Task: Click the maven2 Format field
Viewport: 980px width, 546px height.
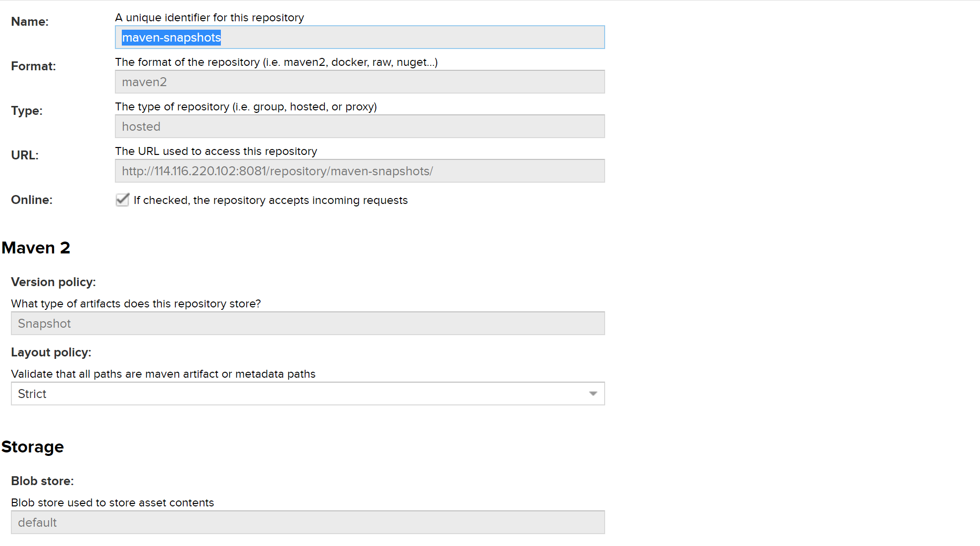Action: pos(360,82)
